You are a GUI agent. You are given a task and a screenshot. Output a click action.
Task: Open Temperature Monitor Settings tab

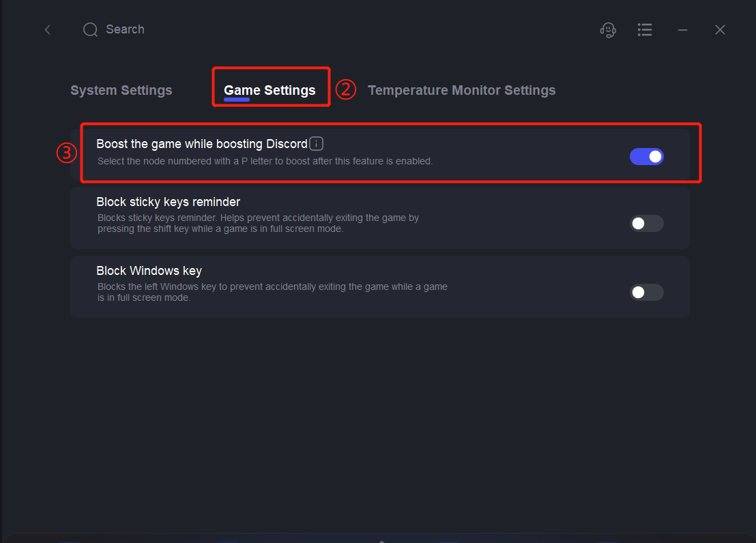pyautogui.click(x=461, y=89)
